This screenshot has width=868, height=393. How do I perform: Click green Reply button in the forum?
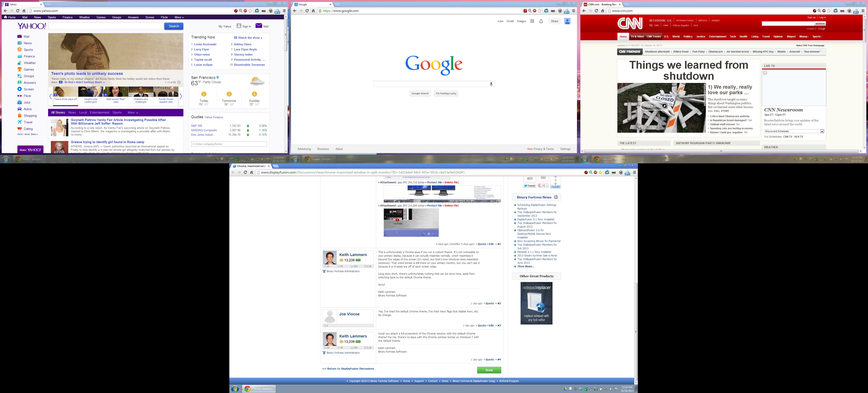pos(489,370)
